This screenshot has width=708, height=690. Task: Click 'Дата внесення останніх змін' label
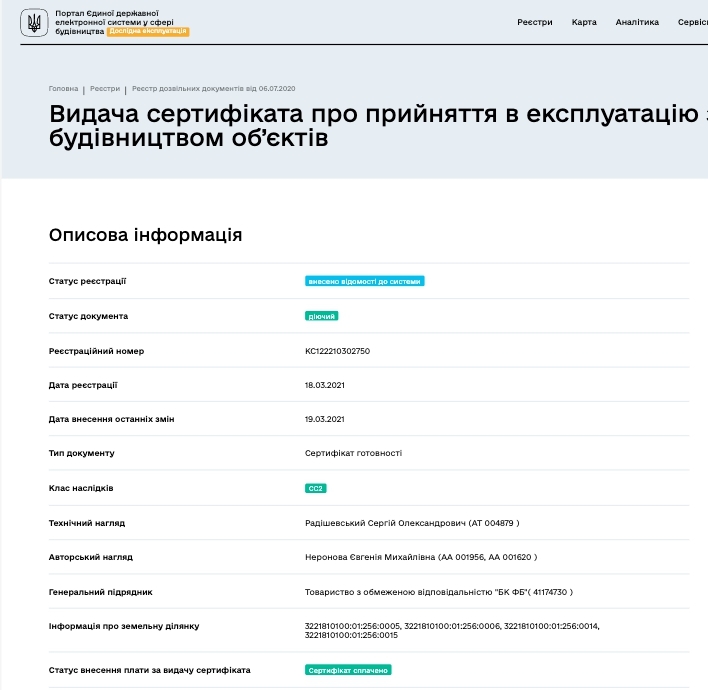pyautogui.click(x=111, y=419)
